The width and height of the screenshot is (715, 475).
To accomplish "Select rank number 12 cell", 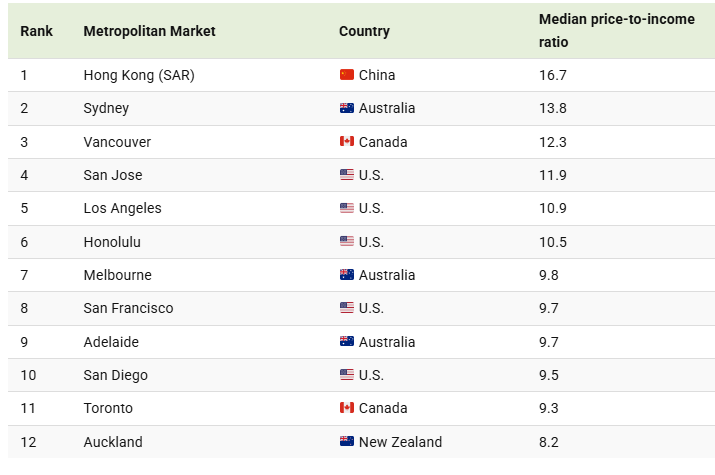I will click(x=28, y=442).
